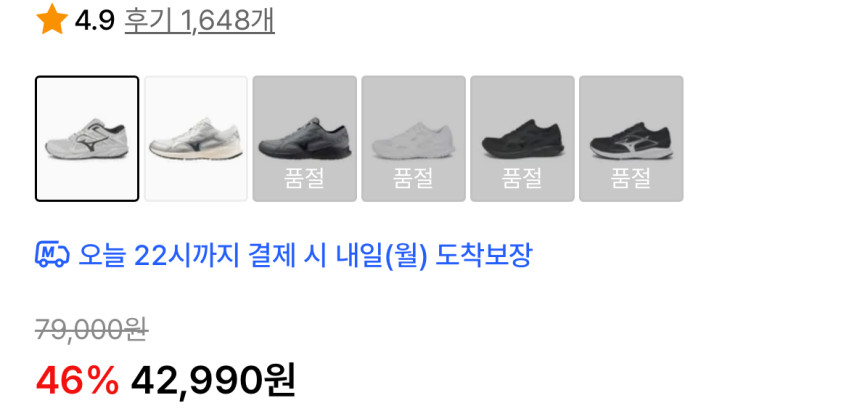Select the sold-out all-white sneaker option

414,139
